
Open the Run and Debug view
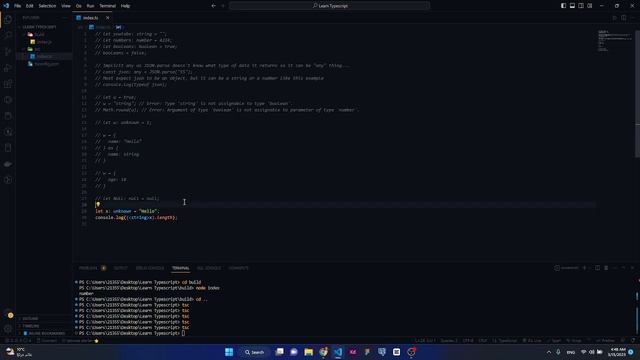click(x=8, y=68)
